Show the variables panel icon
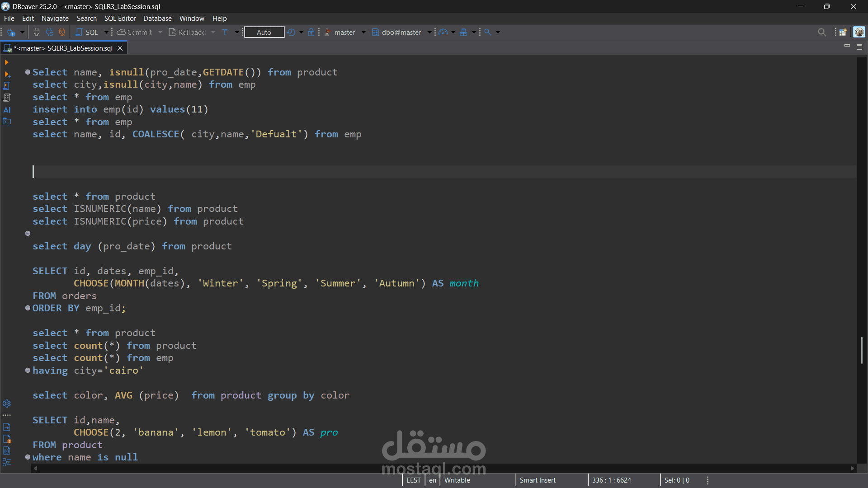Image resolution: width=868 pixels, height=488 pixels. (7, 450)
